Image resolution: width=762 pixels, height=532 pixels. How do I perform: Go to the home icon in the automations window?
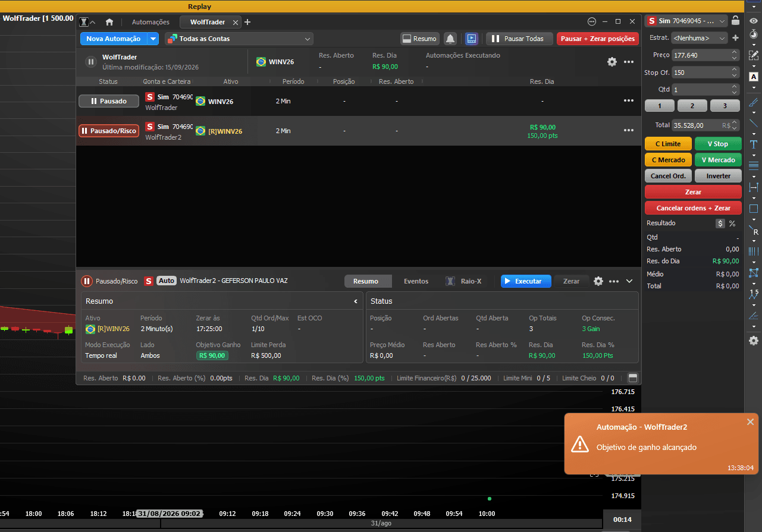point(109,22)
